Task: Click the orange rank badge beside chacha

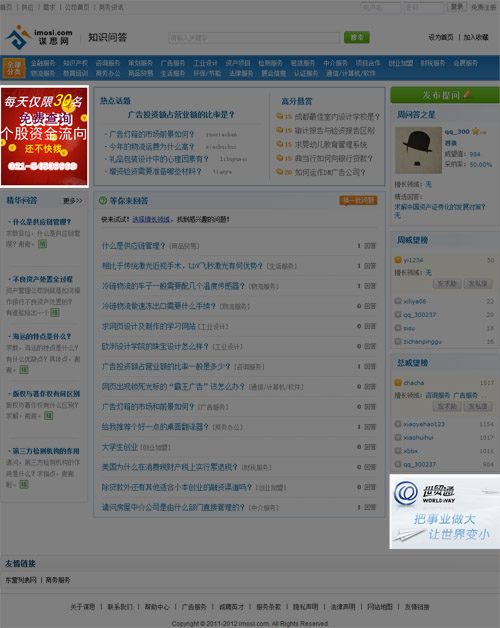Action: [398, 382]
